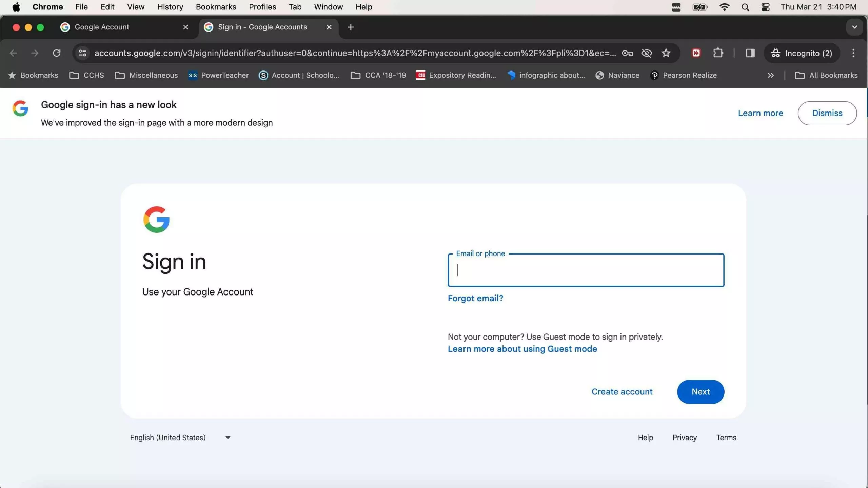Open the Extensions puzzle icon
Screen dimensions: 868x488
pos(718,53)
